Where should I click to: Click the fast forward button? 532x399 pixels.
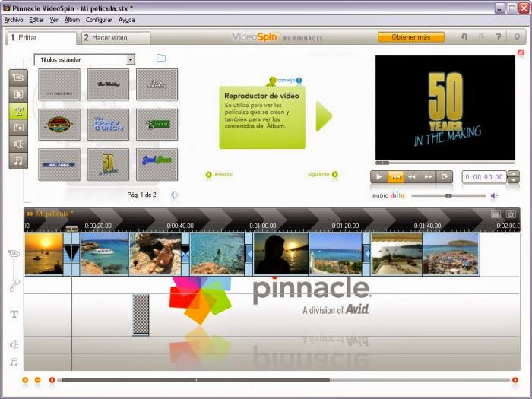pyautogui.click(x=428, y=177)
